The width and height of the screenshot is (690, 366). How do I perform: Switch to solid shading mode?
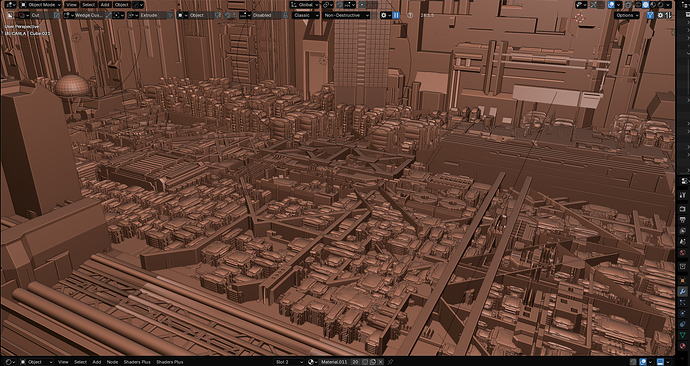646,5
